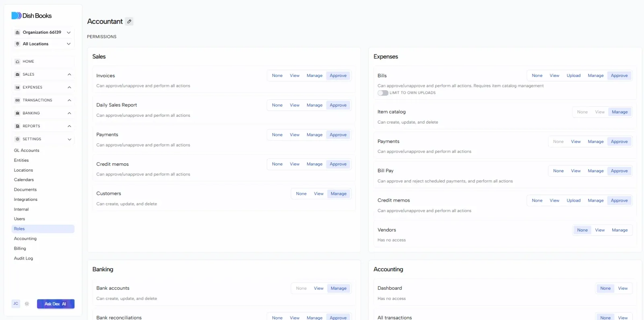Set Customers permission to None
Screen dimensions: 644x320
coord(301,194)
